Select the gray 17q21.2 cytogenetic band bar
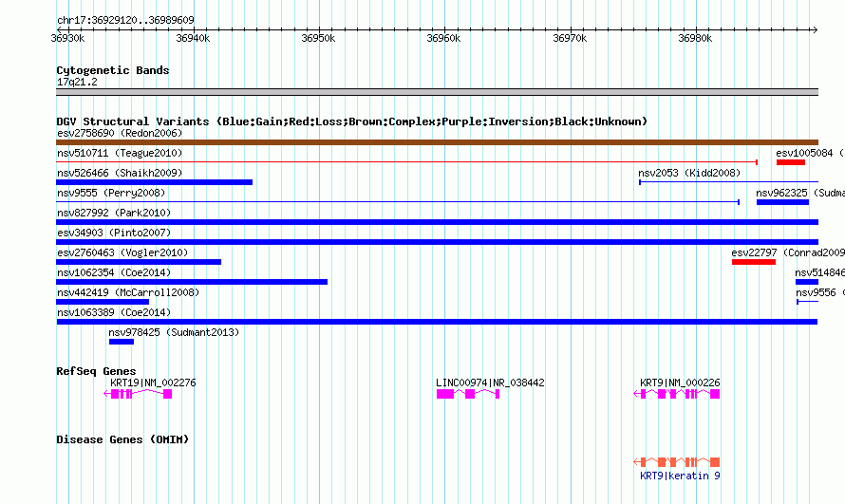 point(437,92)
